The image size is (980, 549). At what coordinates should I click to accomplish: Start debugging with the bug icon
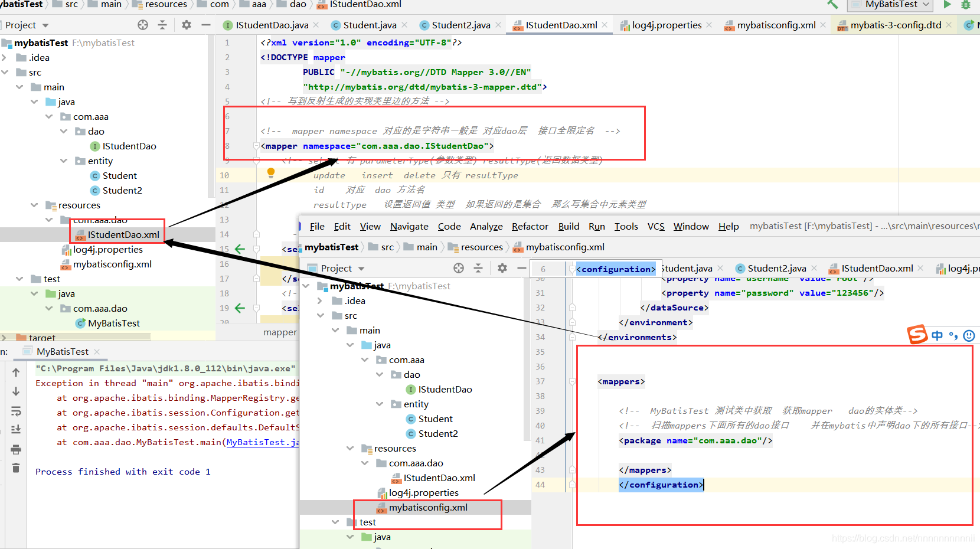click(966, 4)
